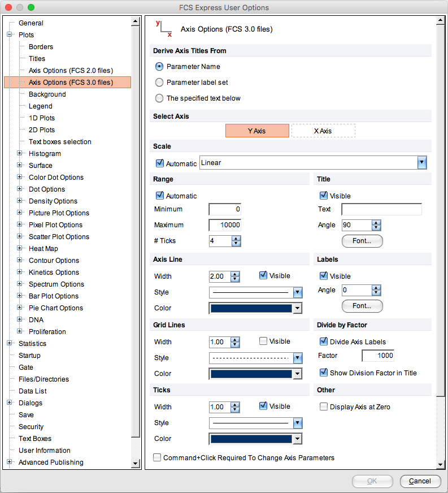Switch to the X Axis tab
The width and height of the screenshot is (448, 493).
(x=323, y=131)
